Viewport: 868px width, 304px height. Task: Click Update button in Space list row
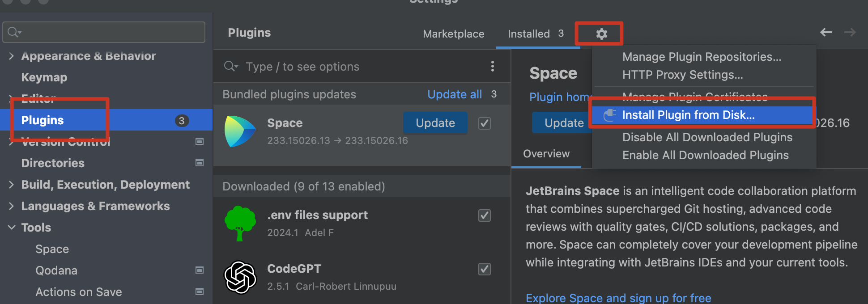pyautogui.click(x=435, y=123)
